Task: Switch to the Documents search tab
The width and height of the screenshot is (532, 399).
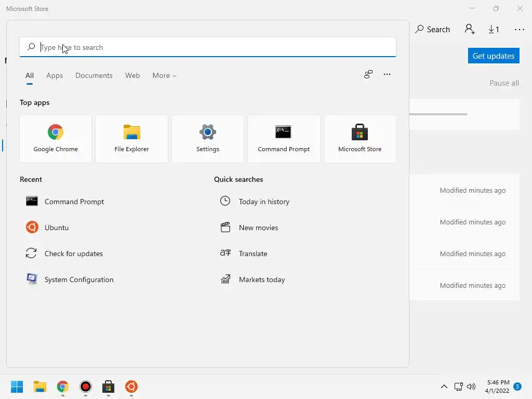Action: tap(94, 76)
